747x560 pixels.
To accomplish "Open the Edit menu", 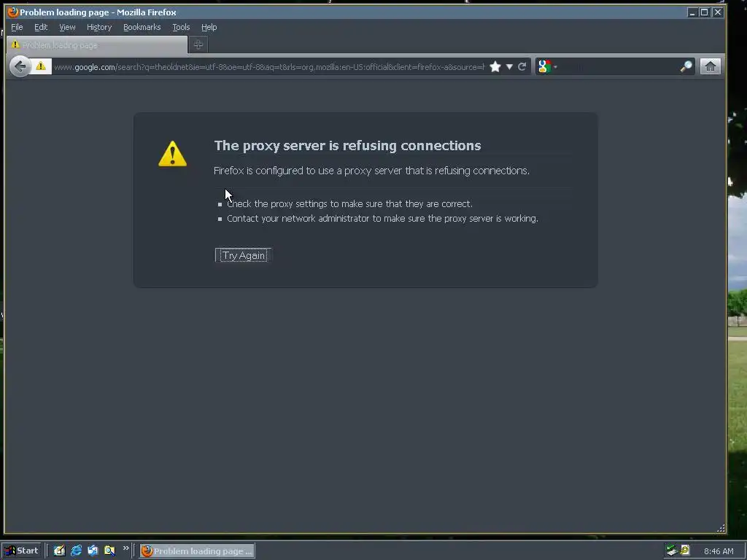I will click(41, 27).
